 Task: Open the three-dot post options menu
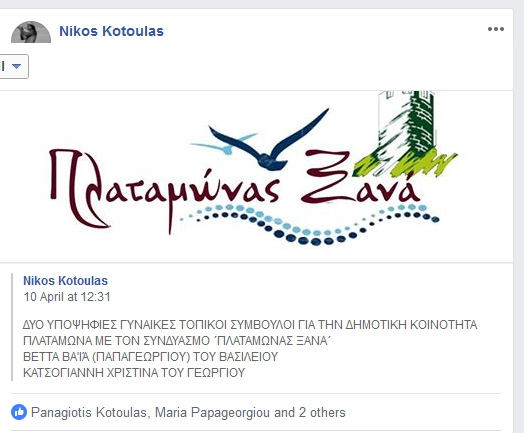tap(496, 29)
